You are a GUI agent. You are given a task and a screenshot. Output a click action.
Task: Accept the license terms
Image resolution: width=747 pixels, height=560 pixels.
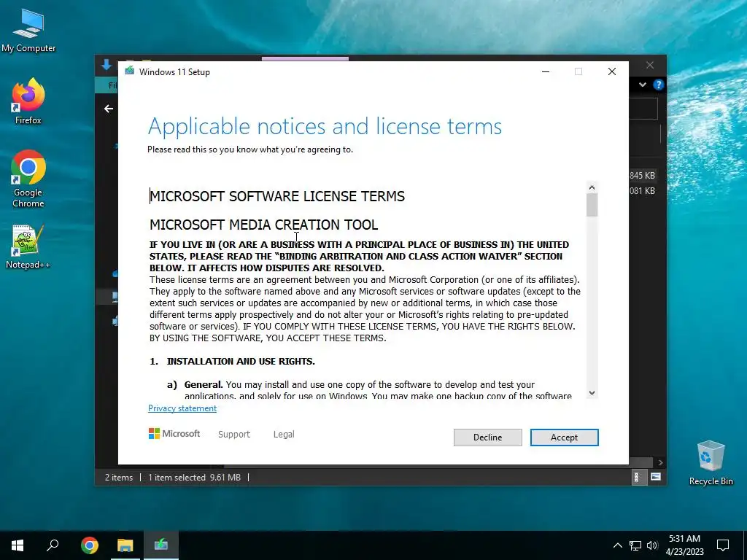click(x=564, y=437)
